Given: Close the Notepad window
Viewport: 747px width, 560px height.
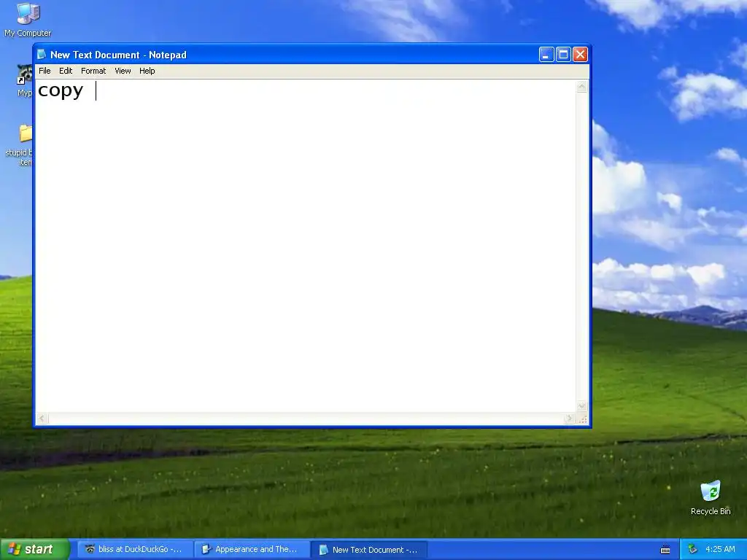Looking at the screenshot, I should coord(580,55).
